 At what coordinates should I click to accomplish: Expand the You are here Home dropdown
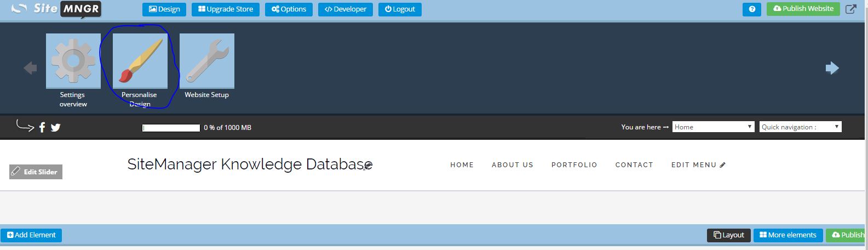tap(714, 127)
